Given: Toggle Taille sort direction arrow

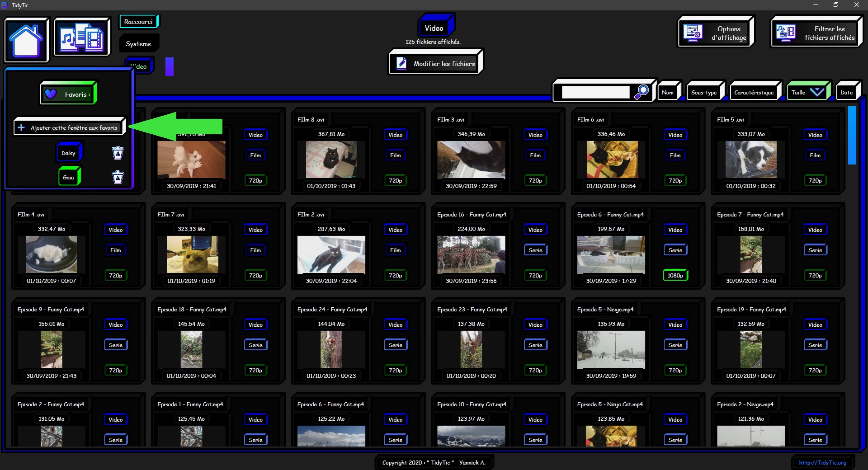Looking at the screenshot, I should click(x=817, y=92).
